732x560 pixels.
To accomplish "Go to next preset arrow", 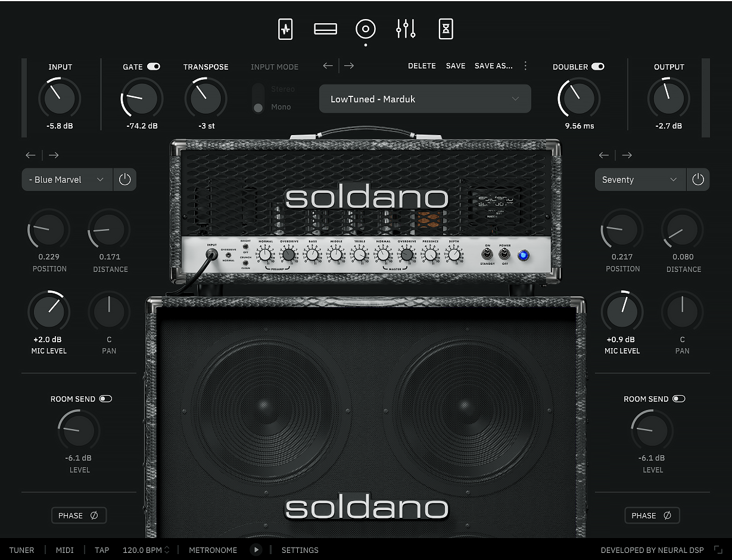I will [x=349, y=65].
